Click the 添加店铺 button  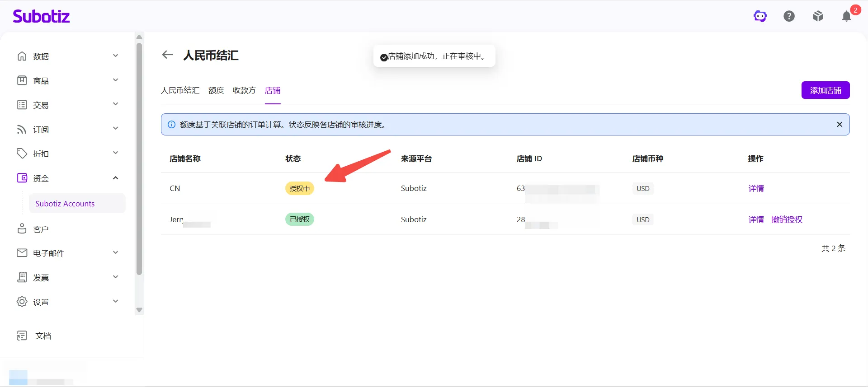click(x=826, y=90)
